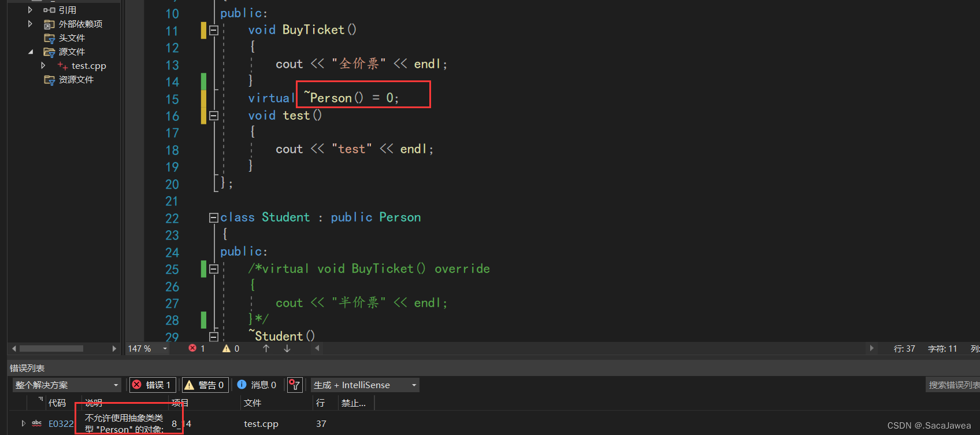Click the 搜索错误列表 search box
980x435 pixels.
(x=953, y=385)
